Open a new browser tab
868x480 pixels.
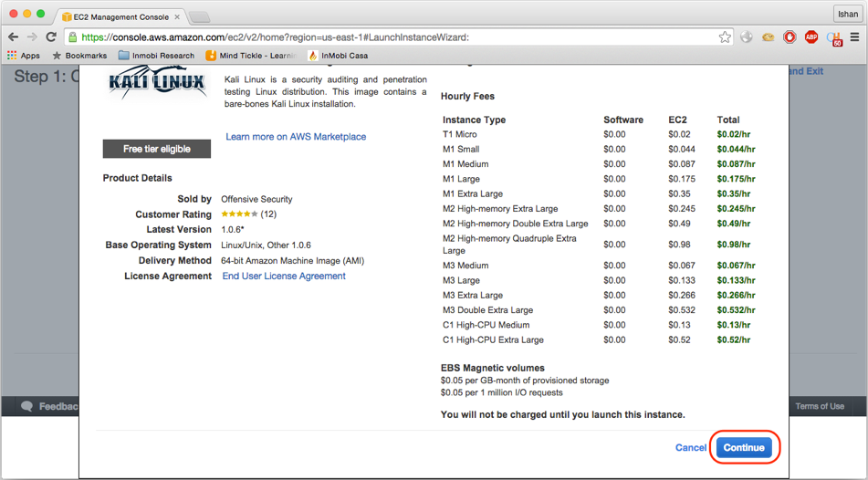pyautogui.click(x=199, y=17)
